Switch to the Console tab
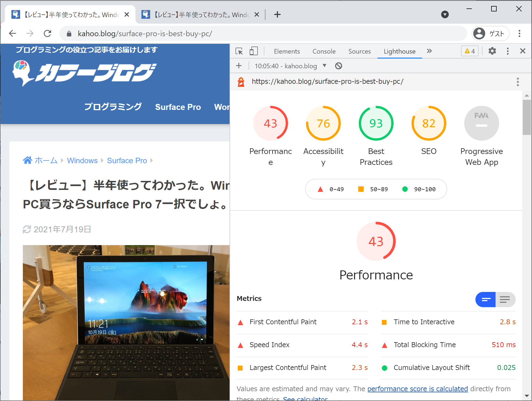The image size is (532, 401). point(324,51)
